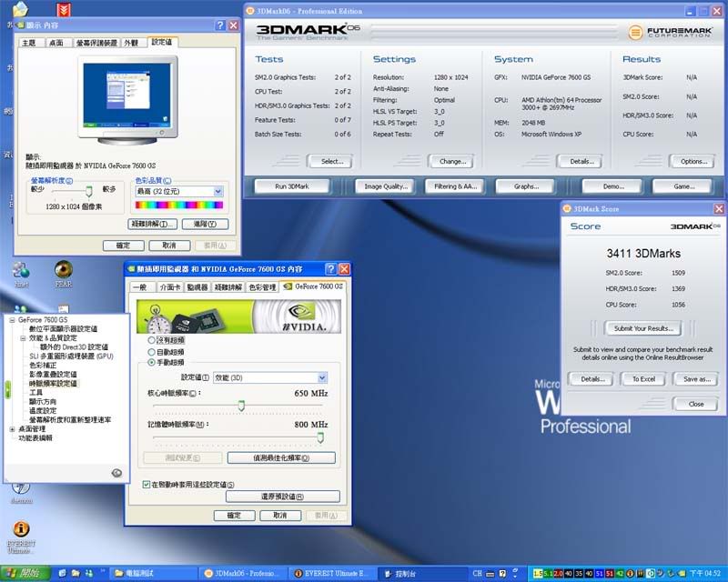728x582 pixels.
Task: Click the help question mark in display properties
Action: pos(220,25)
